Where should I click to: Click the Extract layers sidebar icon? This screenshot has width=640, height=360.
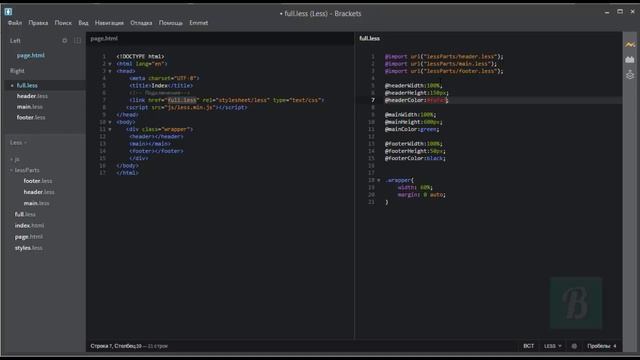[630, 75]
